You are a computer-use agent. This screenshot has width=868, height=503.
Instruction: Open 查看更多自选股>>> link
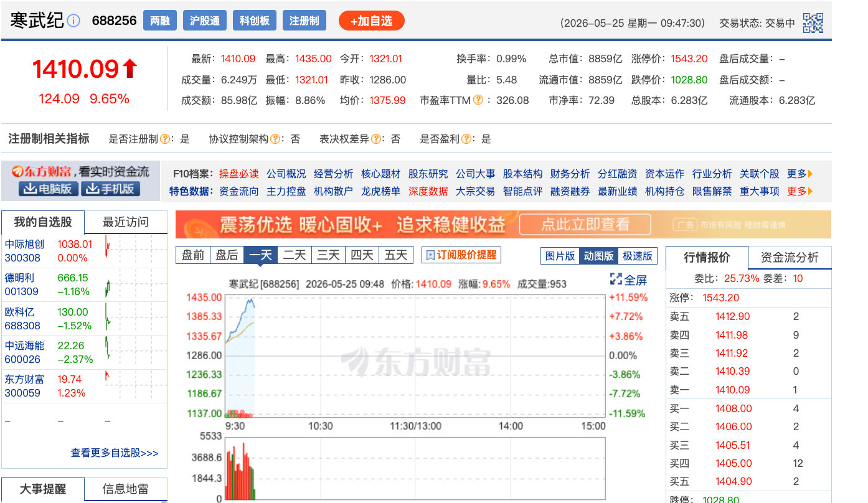click(115, 453)
